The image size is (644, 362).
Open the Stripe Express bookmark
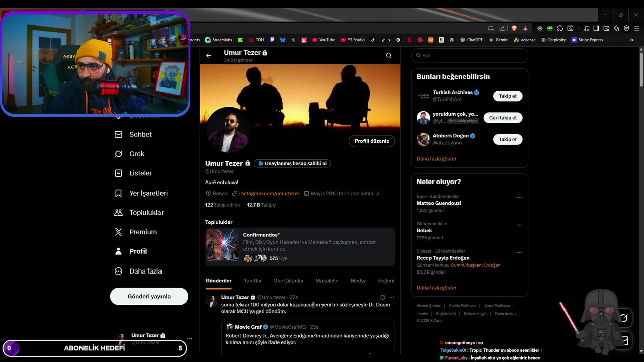[587, 40]
